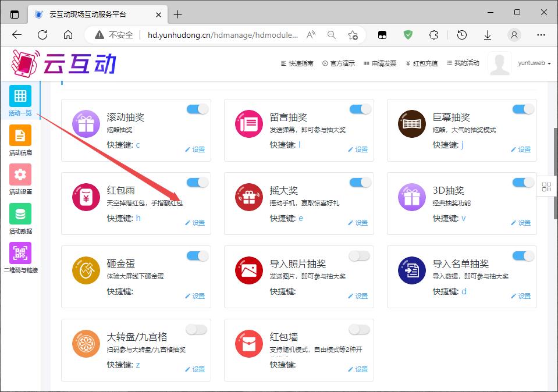Open the 活动设置 gear icon in sidebar
This screenshot has width=558, height=392.
click(20, 175)
